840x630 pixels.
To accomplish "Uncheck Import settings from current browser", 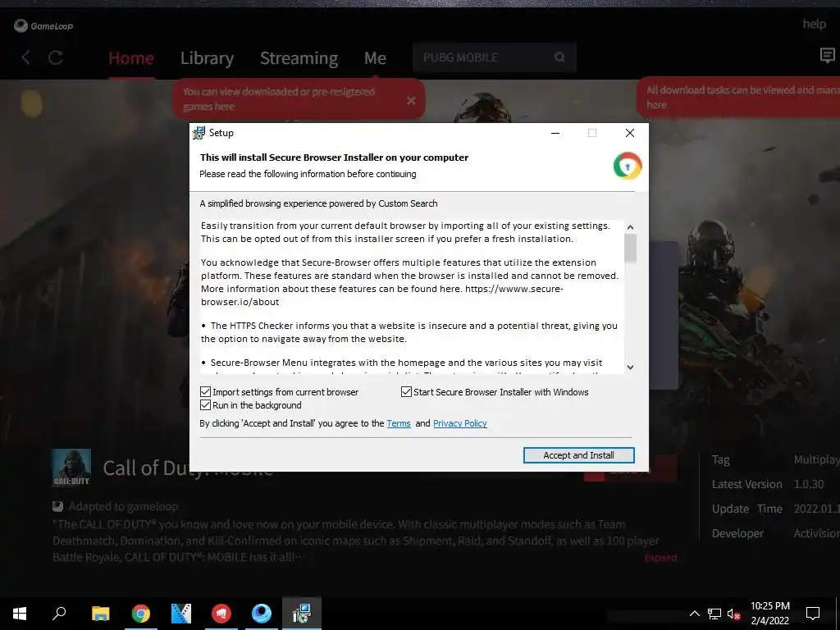I will click(x=205, y=391).
